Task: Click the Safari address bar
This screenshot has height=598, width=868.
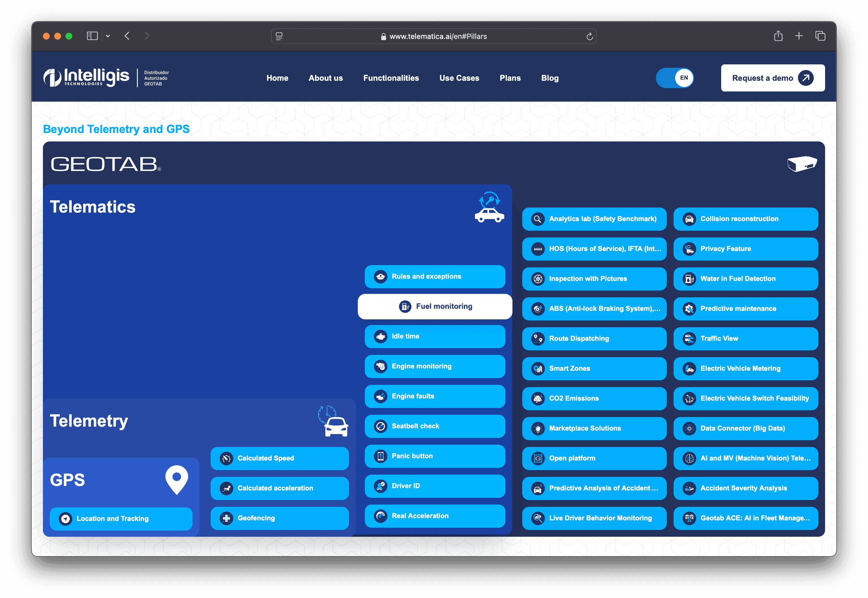Action: [434, 36]
